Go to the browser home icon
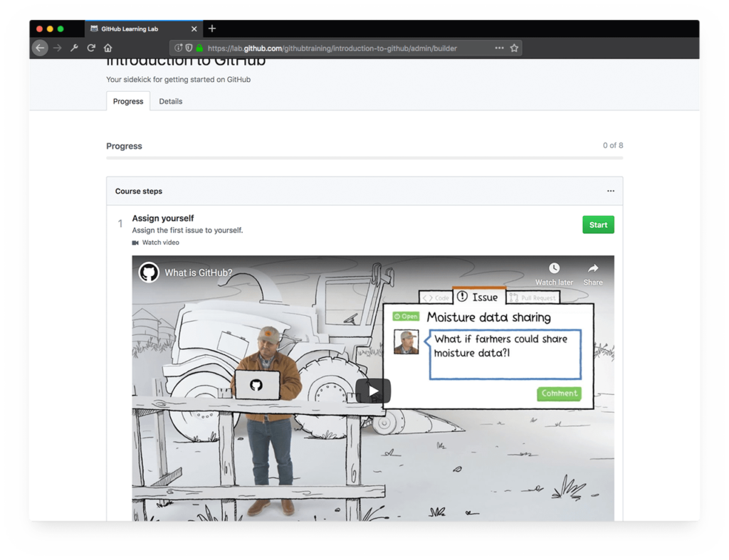 tap(108, 48)
